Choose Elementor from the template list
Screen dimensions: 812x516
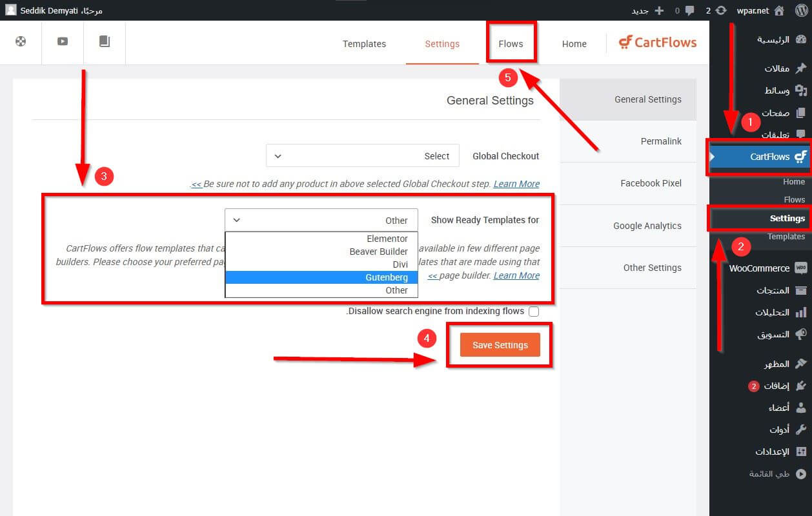tap(321, 239)
